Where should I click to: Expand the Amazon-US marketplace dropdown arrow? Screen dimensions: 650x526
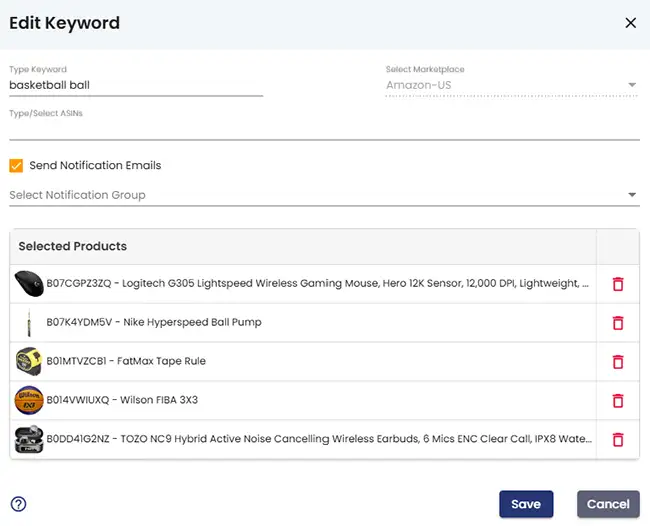632,85
